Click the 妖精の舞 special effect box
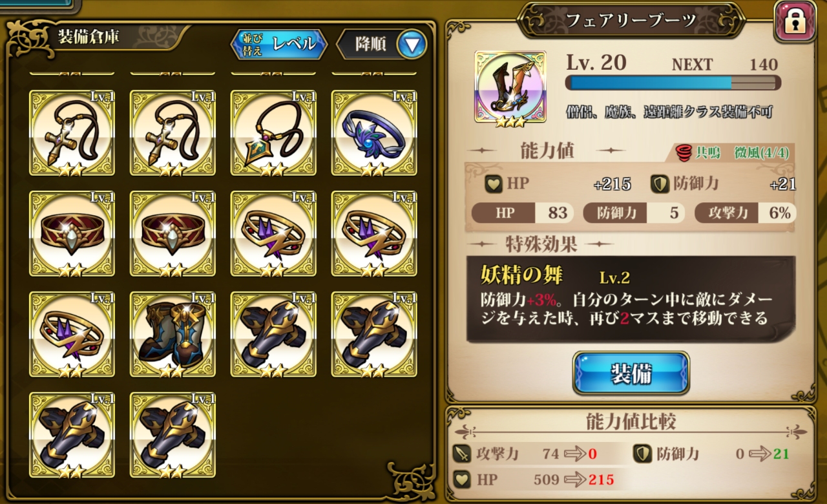Image resolution: width=827 pixels, height=504 pixels. coord(631,299)
